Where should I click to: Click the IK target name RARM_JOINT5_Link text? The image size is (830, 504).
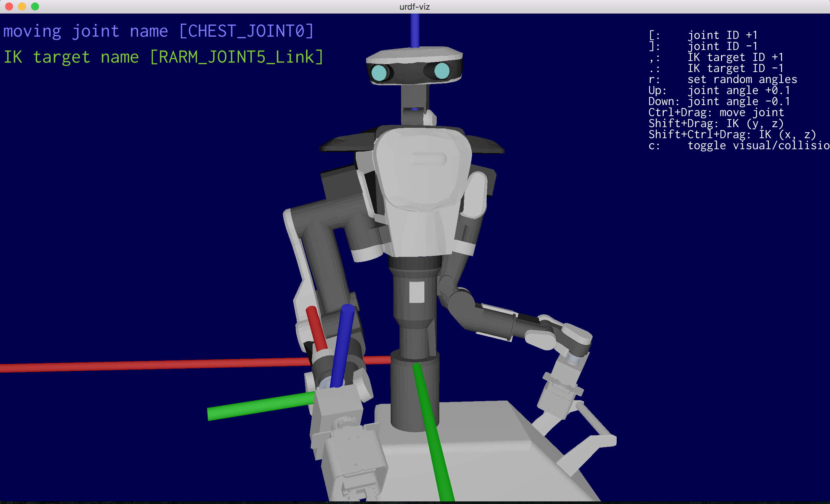pyautogui.click(x=163, y=57)
